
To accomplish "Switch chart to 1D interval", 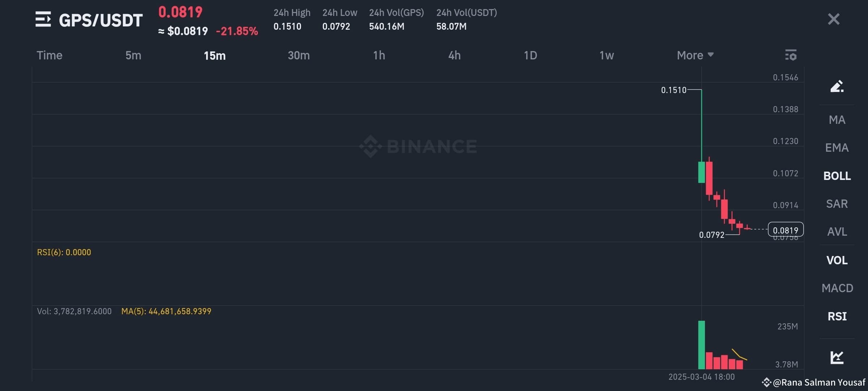I will (x=530, y=55).
